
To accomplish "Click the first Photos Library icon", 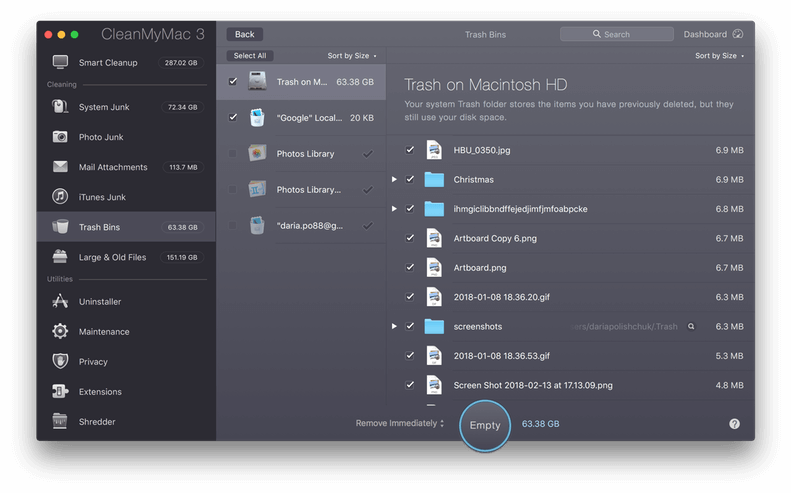I will click(257, 153).
